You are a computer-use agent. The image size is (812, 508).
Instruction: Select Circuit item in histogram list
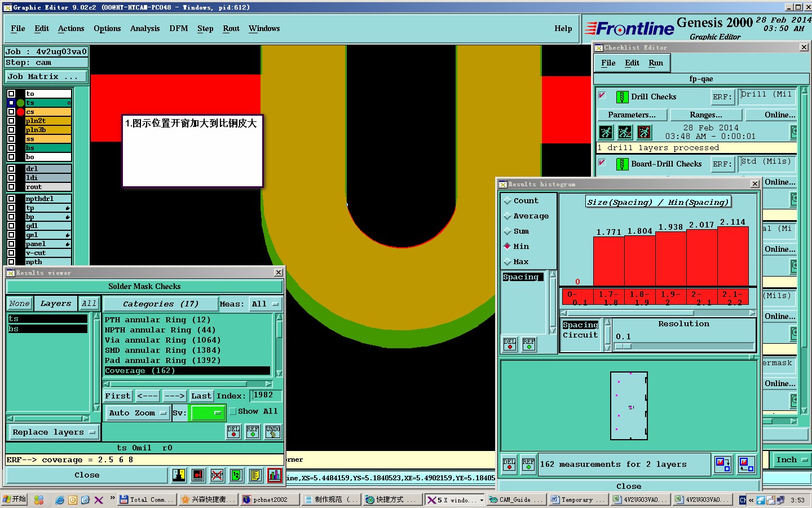(580, 335)
